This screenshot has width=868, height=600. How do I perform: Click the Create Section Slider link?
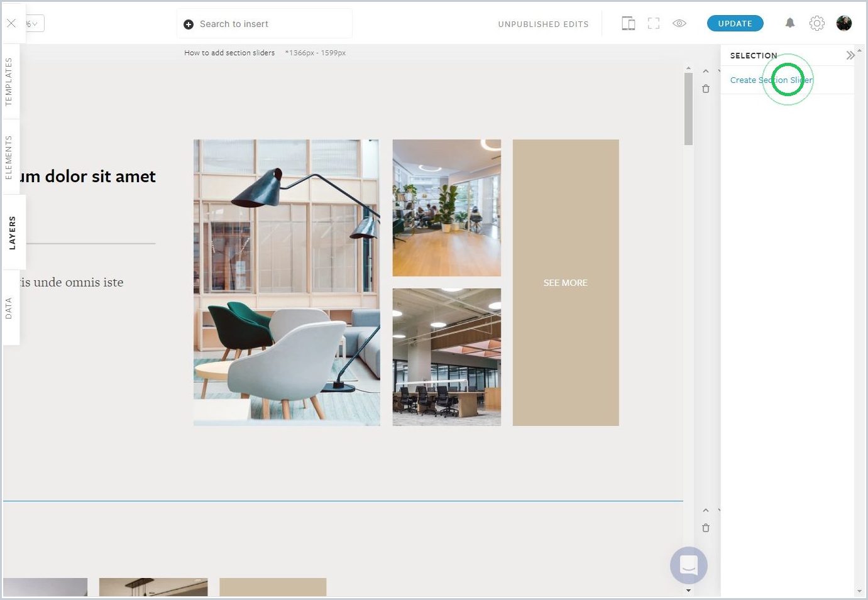click(x=771, y=80)
